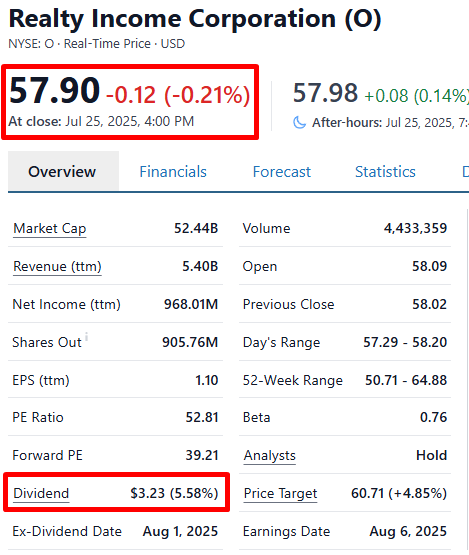Open the Price Target link
The height and width of the screenshot is (555, 469).
pos(280,493)
